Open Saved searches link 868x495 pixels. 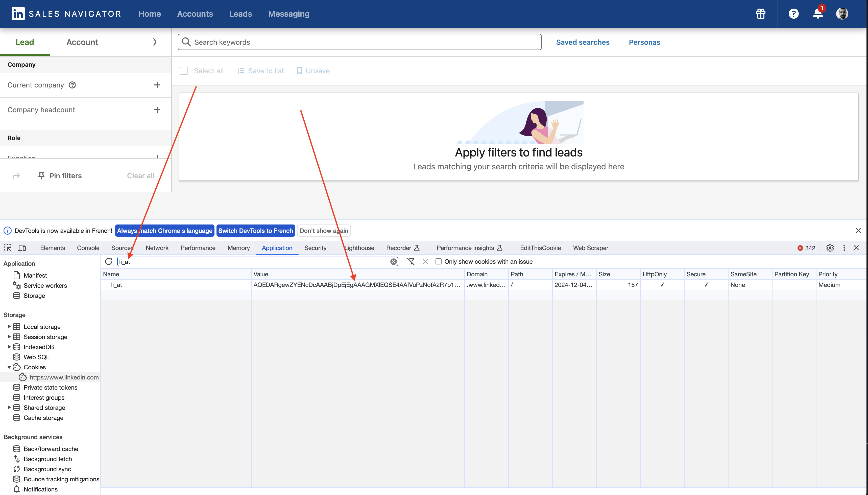tap(583, 42)
